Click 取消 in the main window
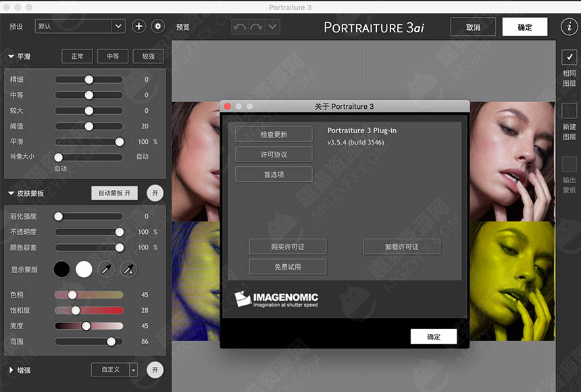 tap(473, 27)
